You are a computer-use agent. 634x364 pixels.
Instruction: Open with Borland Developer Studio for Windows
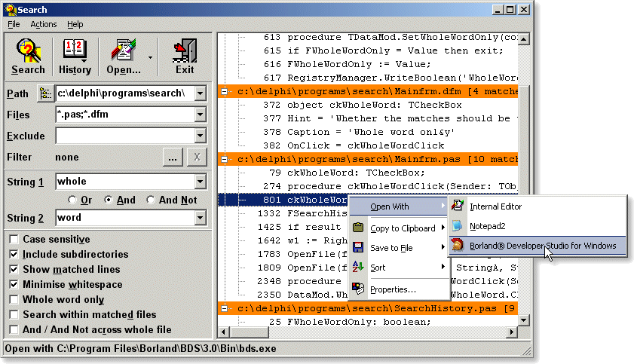(x=542, y=246)
